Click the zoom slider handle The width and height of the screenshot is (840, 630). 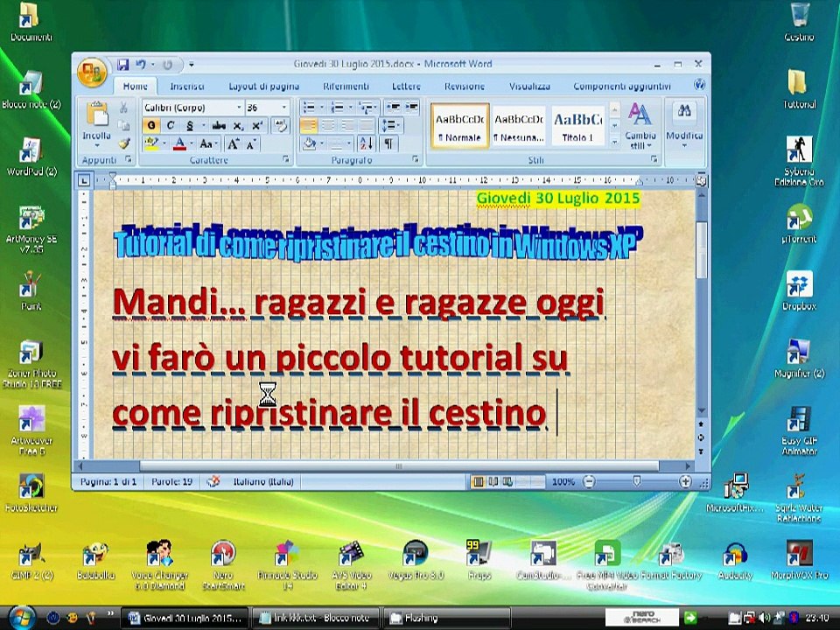pyautogui.click(x=636, y=481)
